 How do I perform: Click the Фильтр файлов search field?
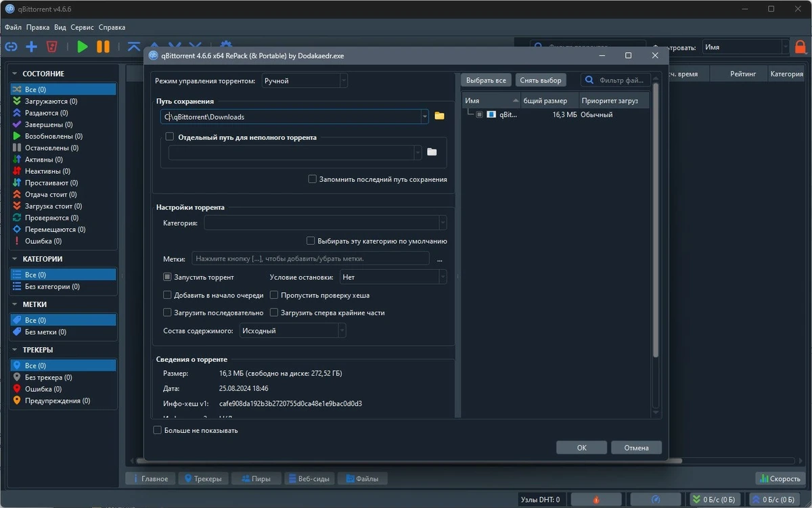[x=616, y=80]
